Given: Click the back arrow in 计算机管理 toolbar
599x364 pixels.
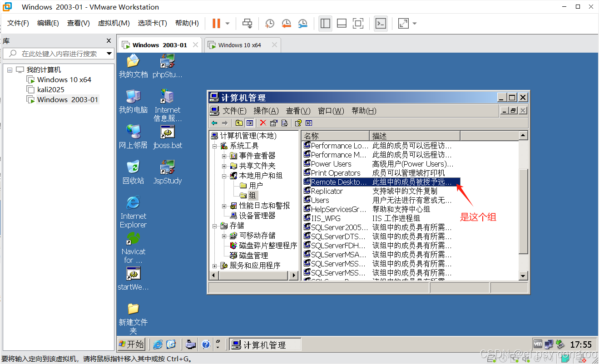Looking at the screenshot, I should coord(214,123).
